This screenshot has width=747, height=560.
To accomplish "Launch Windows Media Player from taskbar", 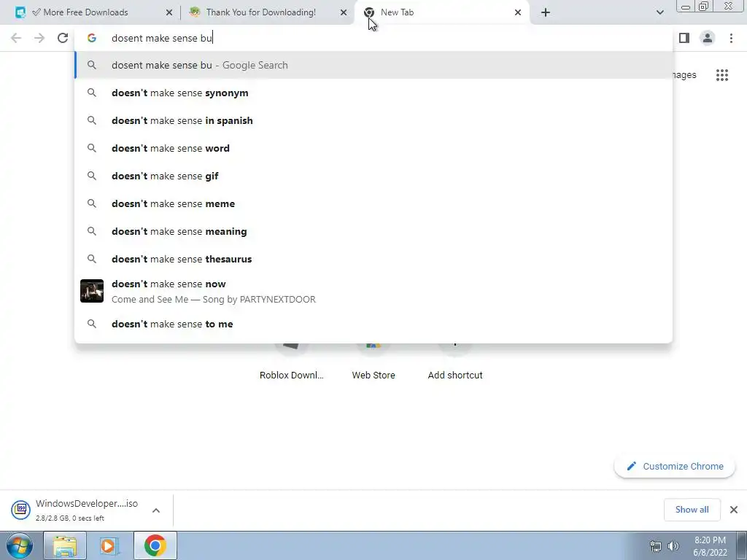I will click(109, 545).
